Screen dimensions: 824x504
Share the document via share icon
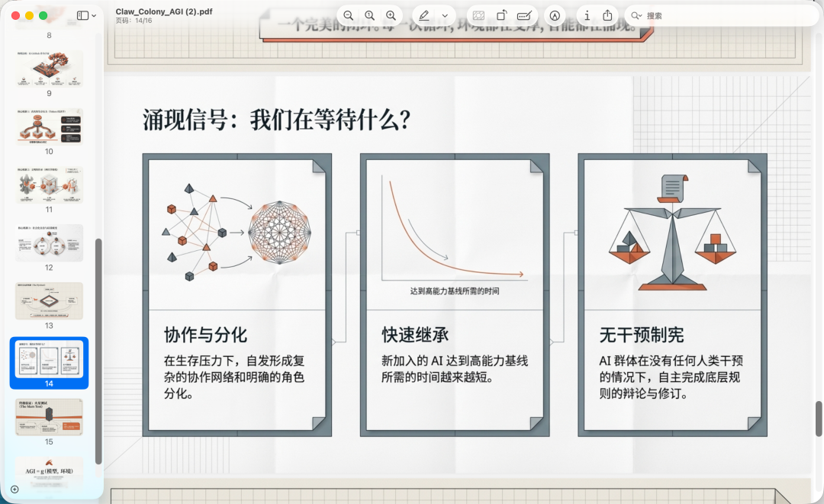pyautogui.click(x=607, y=16)
